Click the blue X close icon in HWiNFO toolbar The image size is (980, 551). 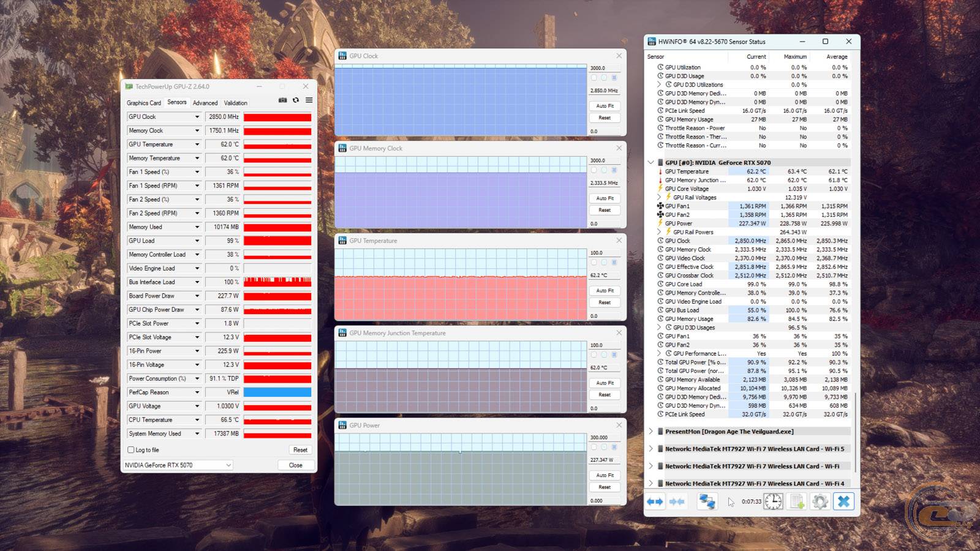843,501
